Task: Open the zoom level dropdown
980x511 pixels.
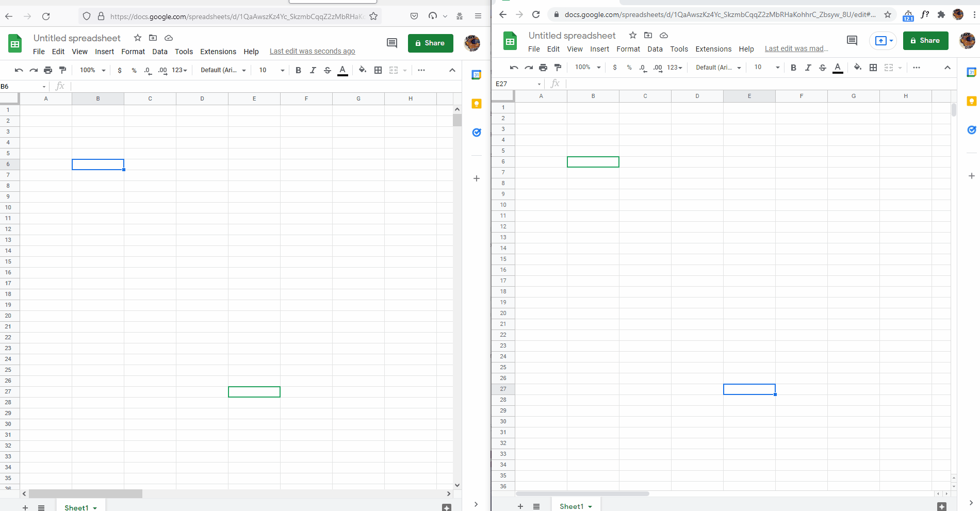Action: coord(91,70)
